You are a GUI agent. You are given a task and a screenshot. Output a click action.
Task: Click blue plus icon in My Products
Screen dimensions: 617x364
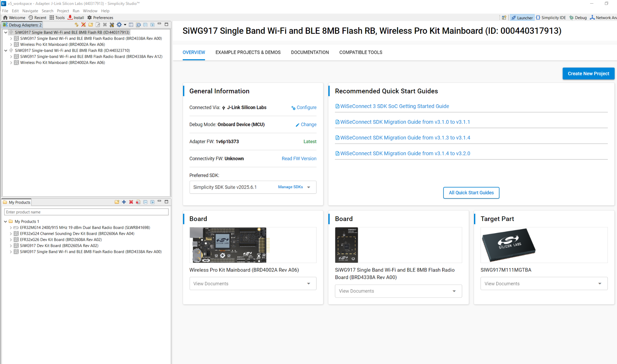[124, 202]
